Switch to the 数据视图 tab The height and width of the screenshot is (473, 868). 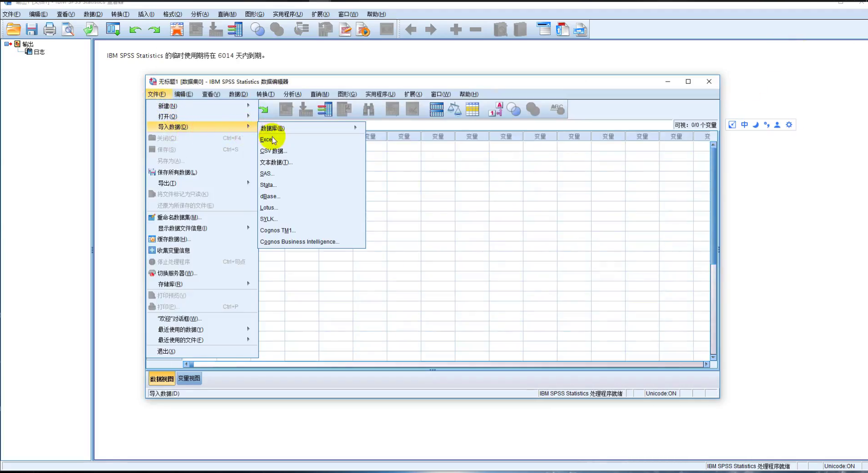(x=162, y=379)
